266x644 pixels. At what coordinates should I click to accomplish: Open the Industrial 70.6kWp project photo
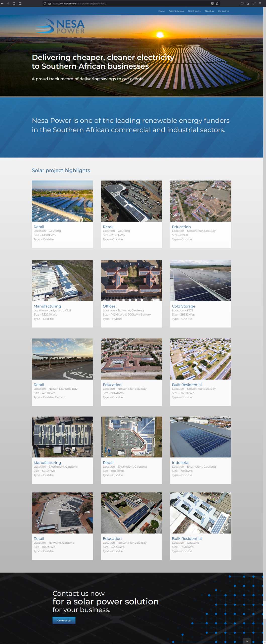(201, 437)
